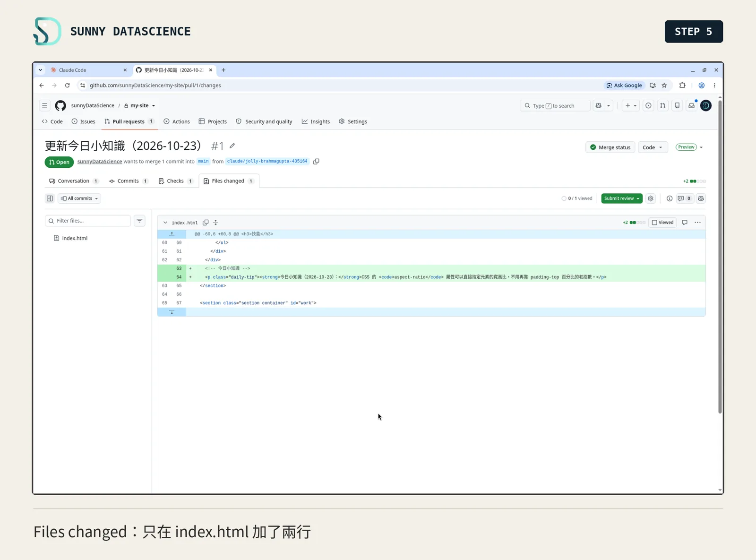
Task: Click the browser address bar URL
Action: [x=155, y=86]
